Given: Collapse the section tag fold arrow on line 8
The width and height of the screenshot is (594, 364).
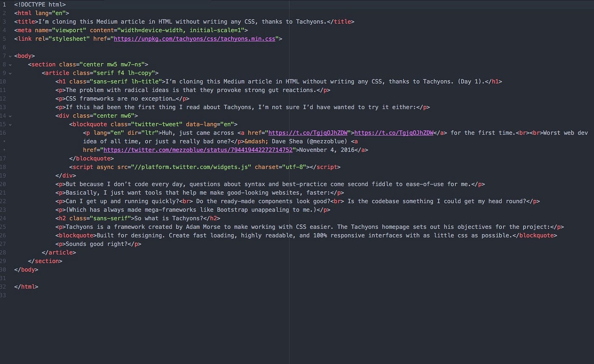Looking at the screenshot, I should coord(10,64).
